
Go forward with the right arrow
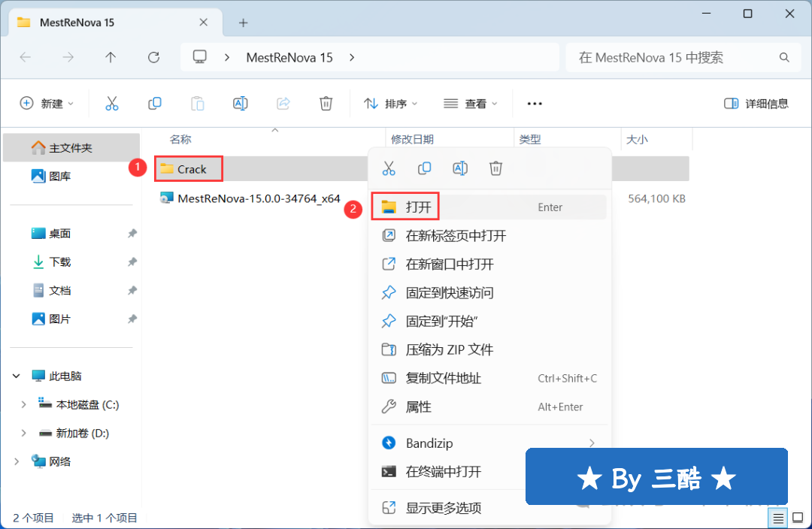tap(68, 57)
